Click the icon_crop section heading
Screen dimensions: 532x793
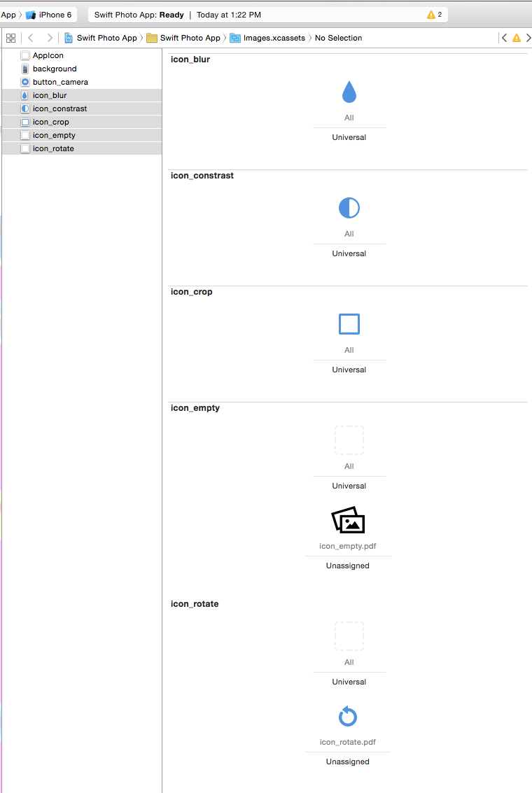pos(191,292)
